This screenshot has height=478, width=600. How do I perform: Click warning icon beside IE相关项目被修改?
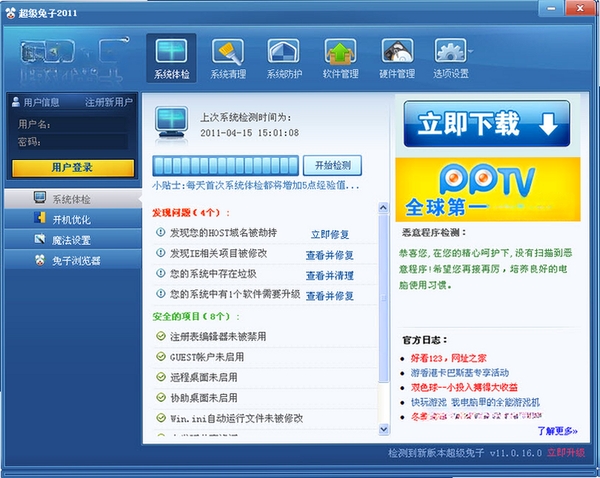click(161, 253)
